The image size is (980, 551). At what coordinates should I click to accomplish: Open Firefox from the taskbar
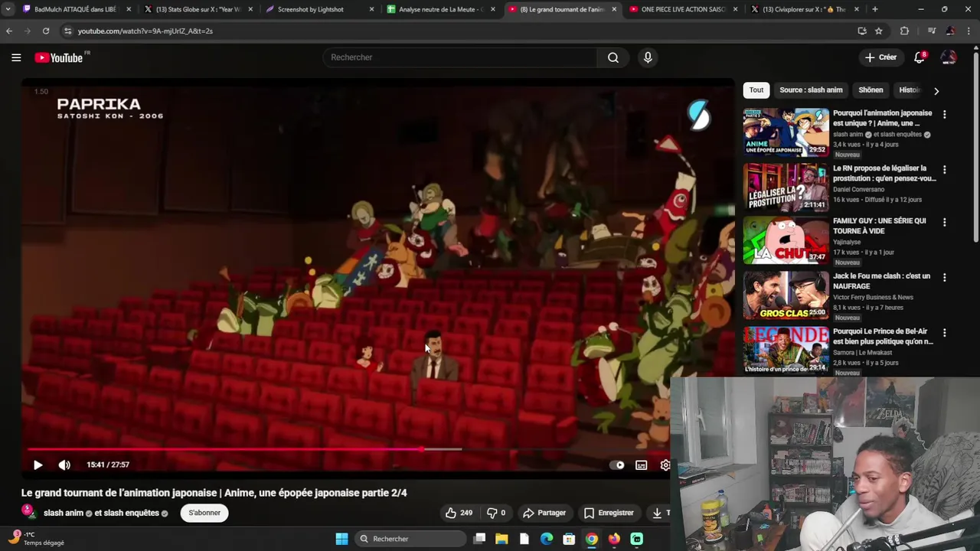(x=614, y=539)
